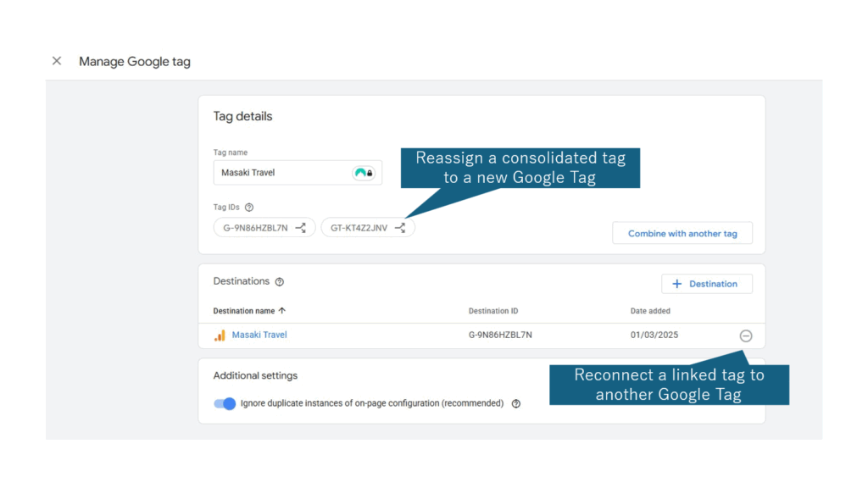868x488 pixels.
Task: Open the help icon beside Ignore duplicate instances
Action: tap(516, 404)
